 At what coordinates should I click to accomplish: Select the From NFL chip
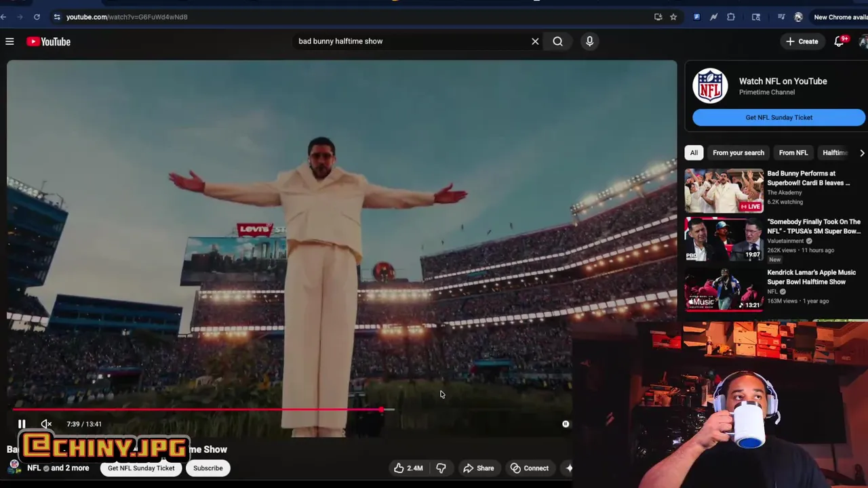pos(793,152)
